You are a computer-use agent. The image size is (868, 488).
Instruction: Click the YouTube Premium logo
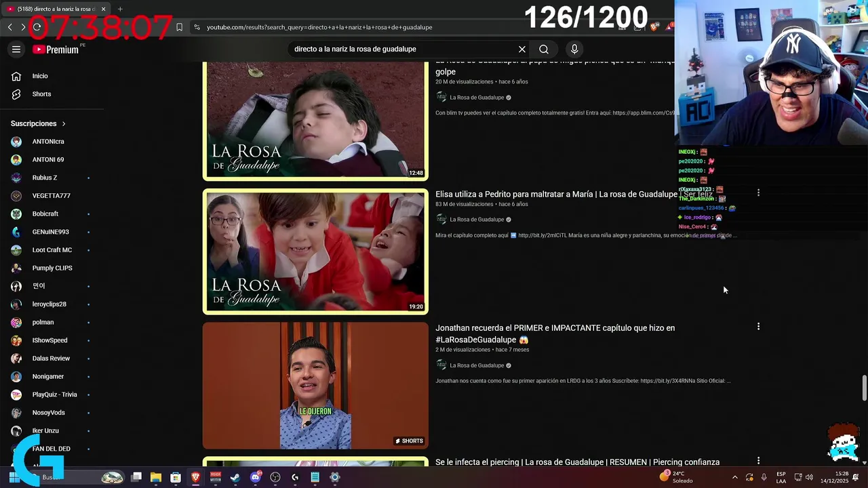coord(56,49)
